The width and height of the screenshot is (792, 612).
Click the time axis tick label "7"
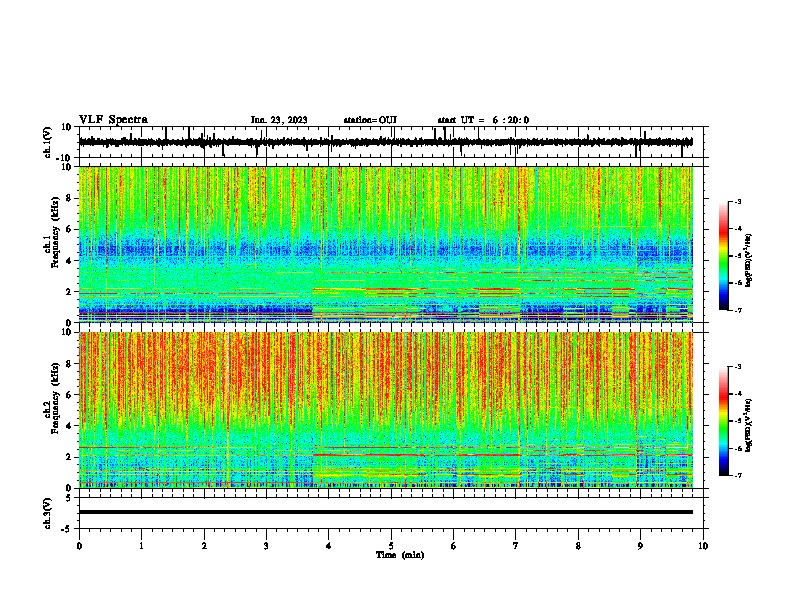pyautogui.click(x=516, y=545)
